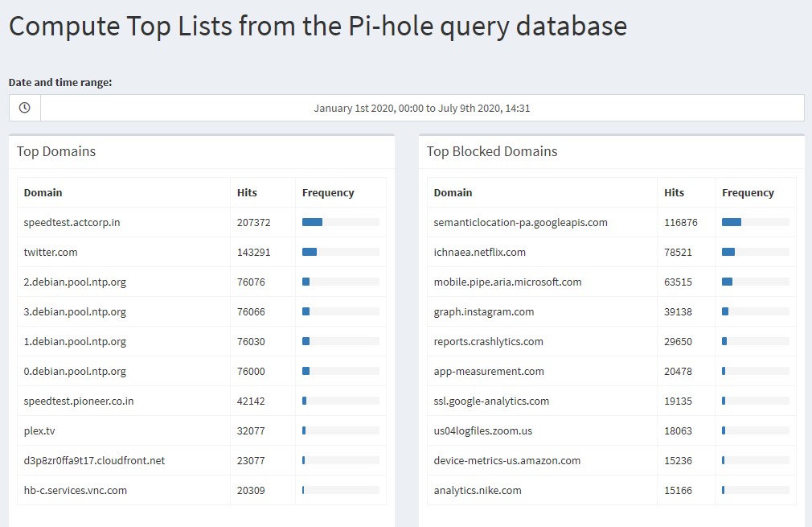
Task: Click the Top Blocked Domains panel title
Action: (x=491, y=151)
